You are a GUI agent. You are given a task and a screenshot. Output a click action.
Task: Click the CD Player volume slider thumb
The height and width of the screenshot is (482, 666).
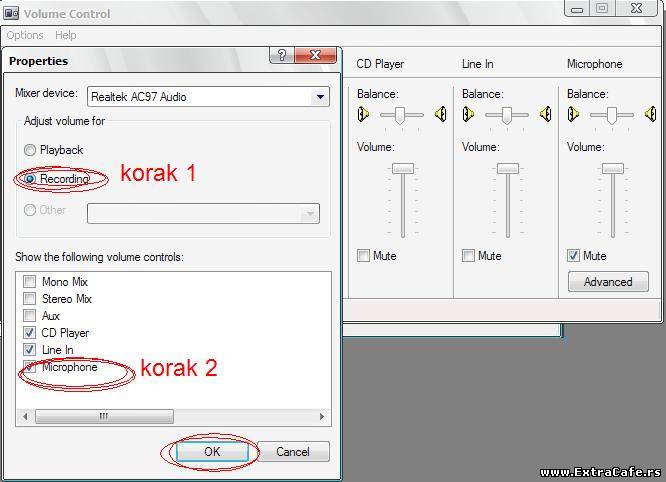coord(403,168)
